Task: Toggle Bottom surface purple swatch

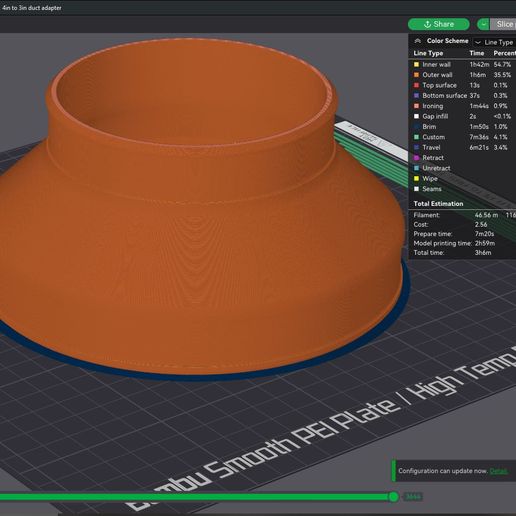Action: [416, 95]
